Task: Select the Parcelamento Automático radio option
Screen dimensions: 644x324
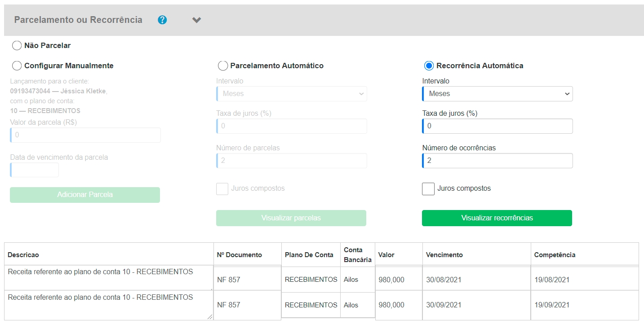Action: (223, 66)
